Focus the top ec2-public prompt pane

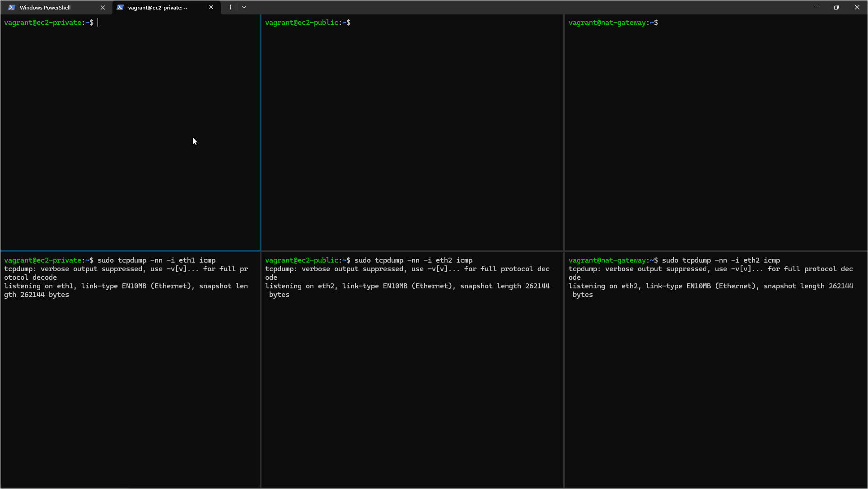coord(412,136)
